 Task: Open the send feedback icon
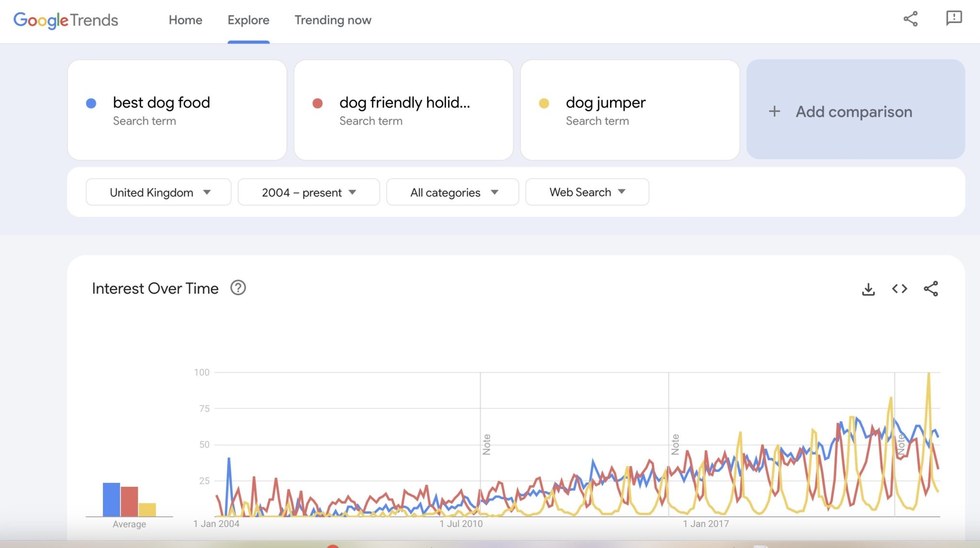(x=953, y=18)
